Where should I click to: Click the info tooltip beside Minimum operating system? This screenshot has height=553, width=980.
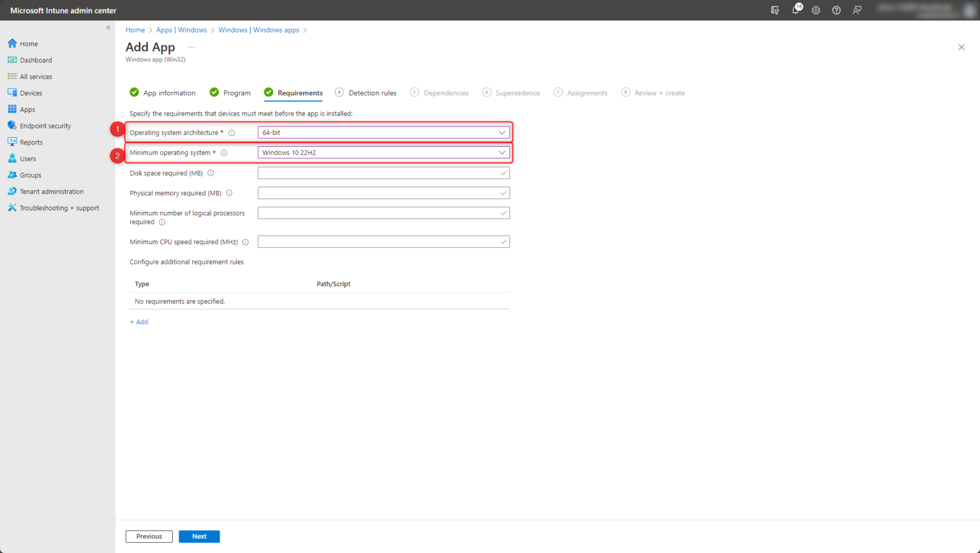pos(224,153)
